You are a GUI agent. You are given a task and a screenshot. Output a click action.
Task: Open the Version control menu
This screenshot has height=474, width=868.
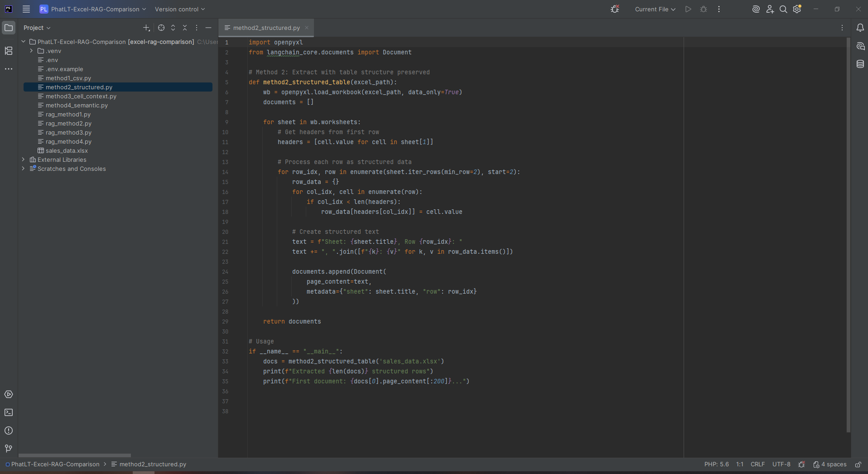pyautogui.click(x=179, y=9)
